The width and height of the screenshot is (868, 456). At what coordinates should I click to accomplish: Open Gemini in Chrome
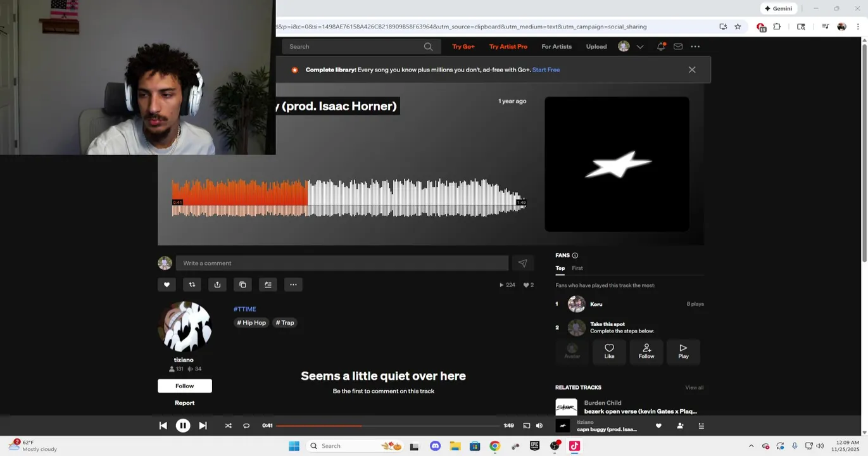(778, 8)
